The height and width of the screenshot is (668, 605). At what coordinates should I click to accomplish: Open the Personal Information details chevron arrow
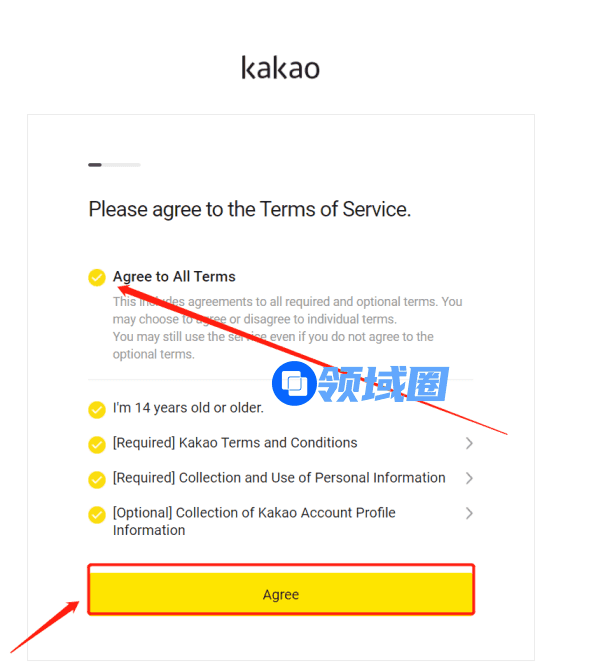click(469, 478)
